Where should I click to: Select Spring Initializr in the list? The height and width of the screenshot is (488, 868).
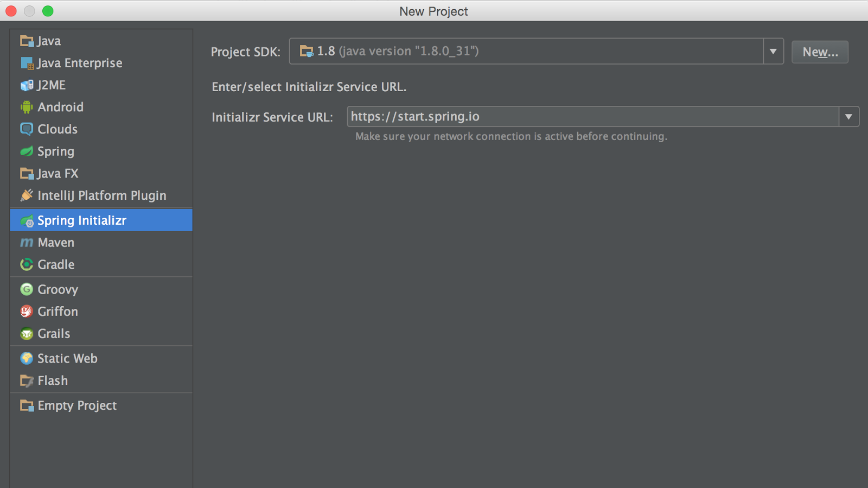point(81,220)
